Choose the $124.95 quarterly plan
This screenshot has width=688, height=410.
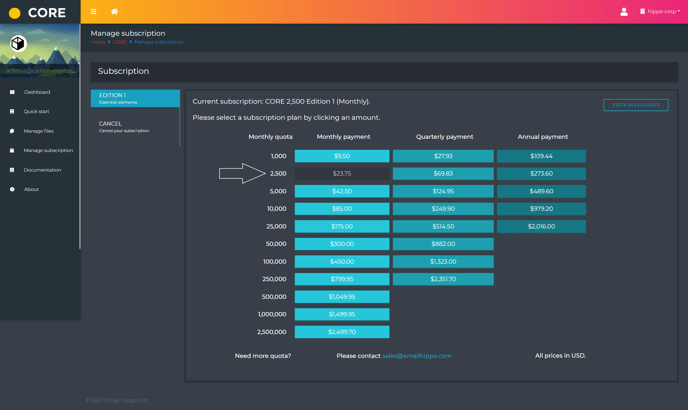443,191
